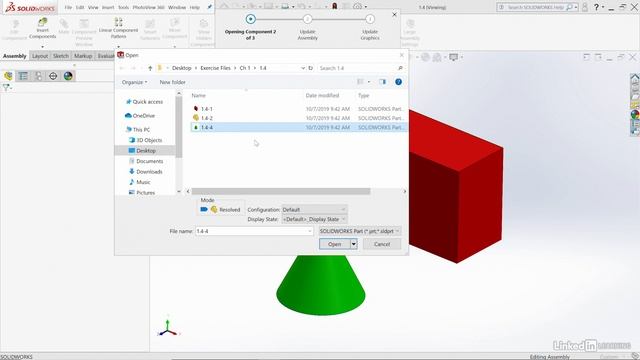Click the SOLIDWORKS logo
Screen dimensions: 640x360
pyautogui.click(x=29, y=7)
